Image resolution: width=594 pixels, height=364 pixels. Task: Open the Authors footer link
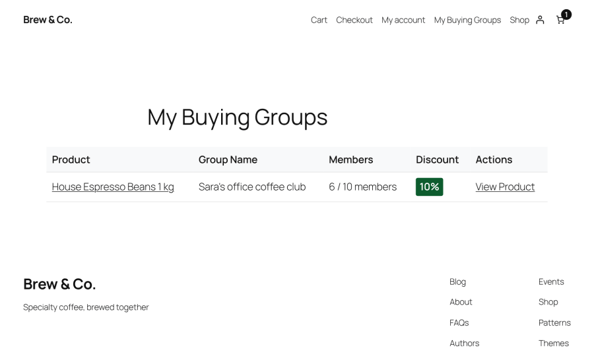coord(465,343)
